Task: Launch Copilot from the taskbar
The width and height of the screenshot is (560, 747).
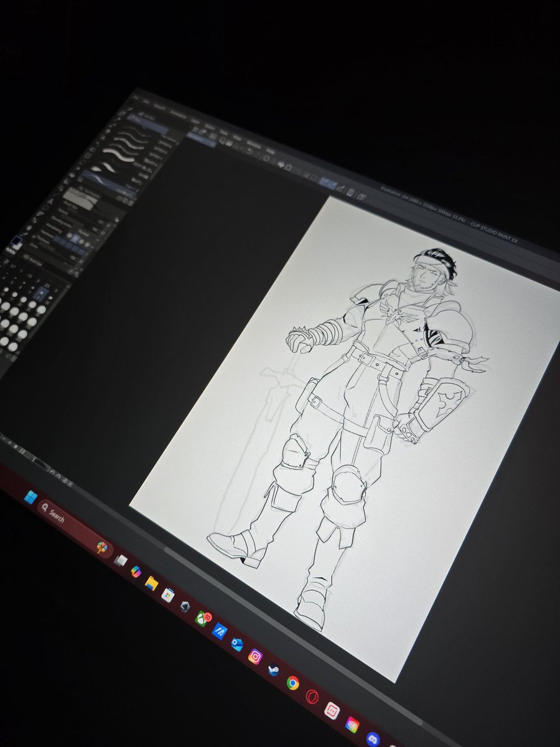Action: [x=136, y=571]
